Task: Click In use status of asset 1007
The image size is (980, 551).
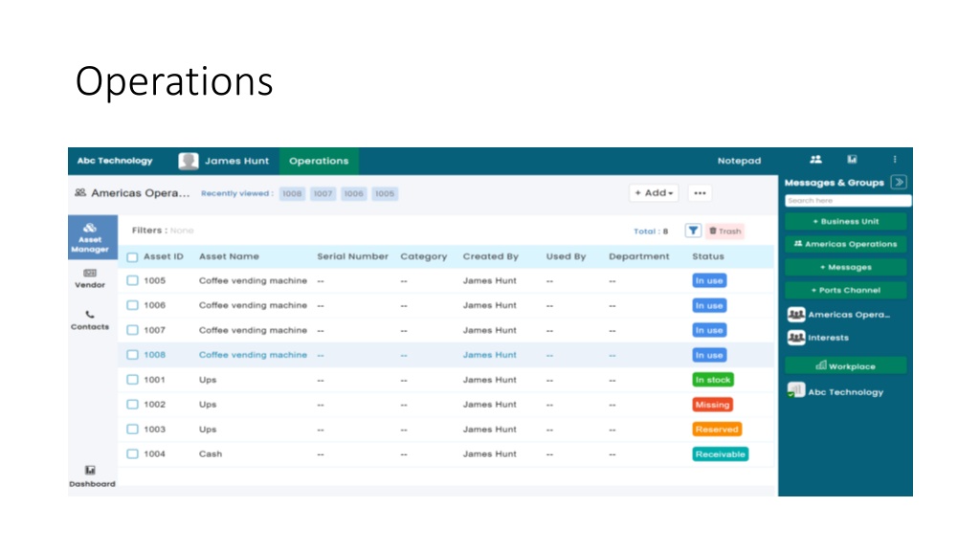Action: (709, 330)
